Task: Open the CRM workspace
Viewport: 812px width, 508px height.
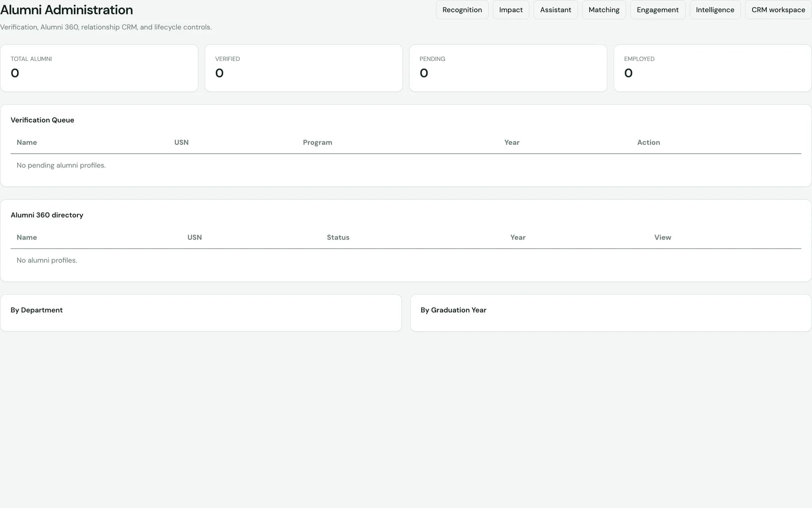Action: click(x=778, y=10)
